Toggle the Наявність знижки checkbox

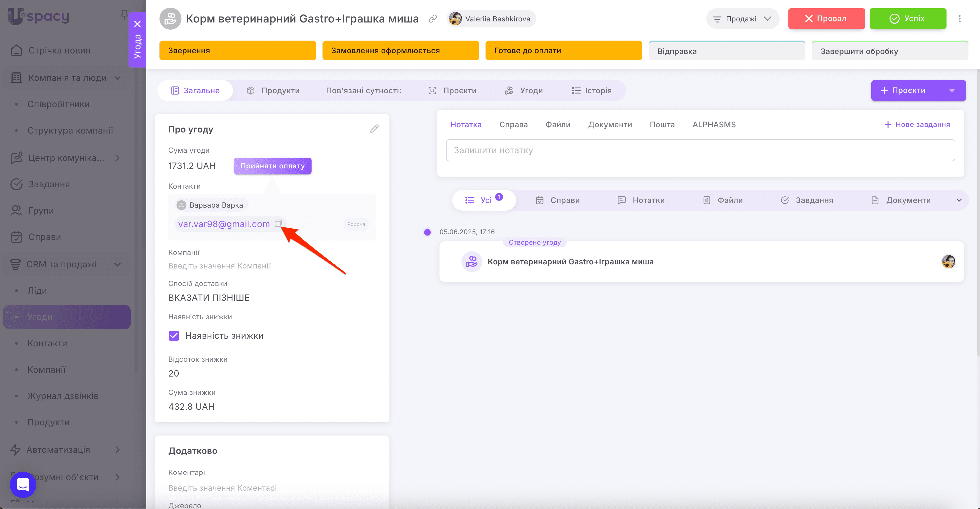pyautogui.click(x=174, y=336)
